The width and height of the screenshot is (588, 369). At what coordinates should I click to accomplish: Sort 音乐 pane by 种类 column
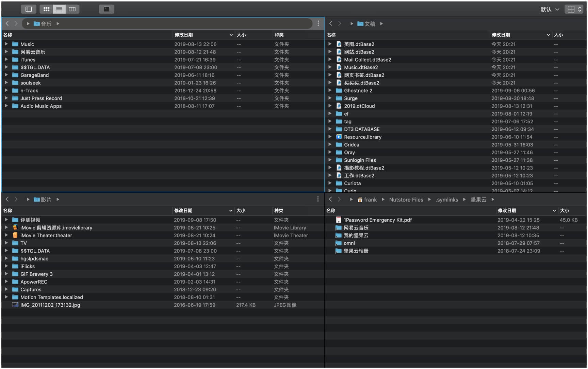[298, 35]
